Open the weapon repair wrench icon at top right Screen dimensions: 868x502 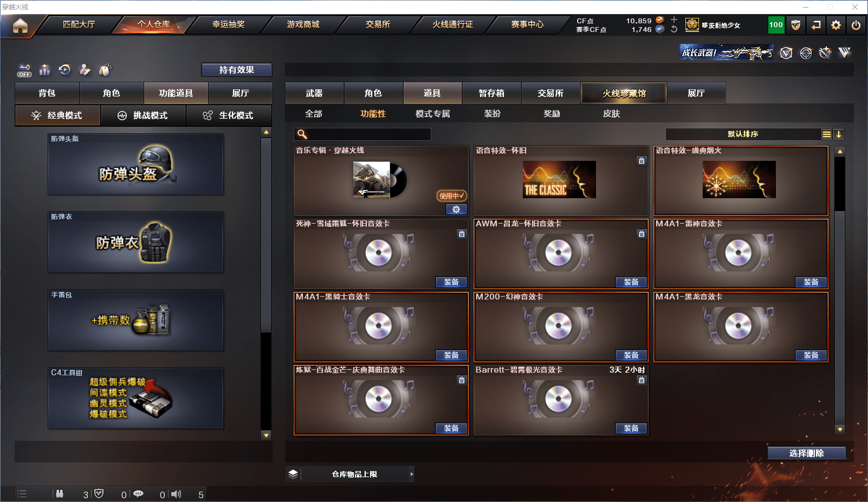coord(824,53)
